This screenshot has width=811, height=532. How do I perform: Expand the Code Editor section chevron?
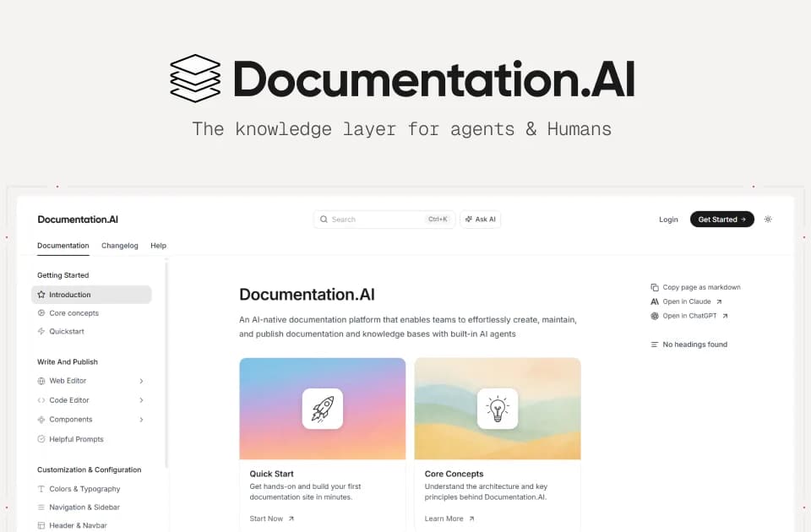(141, 400)
